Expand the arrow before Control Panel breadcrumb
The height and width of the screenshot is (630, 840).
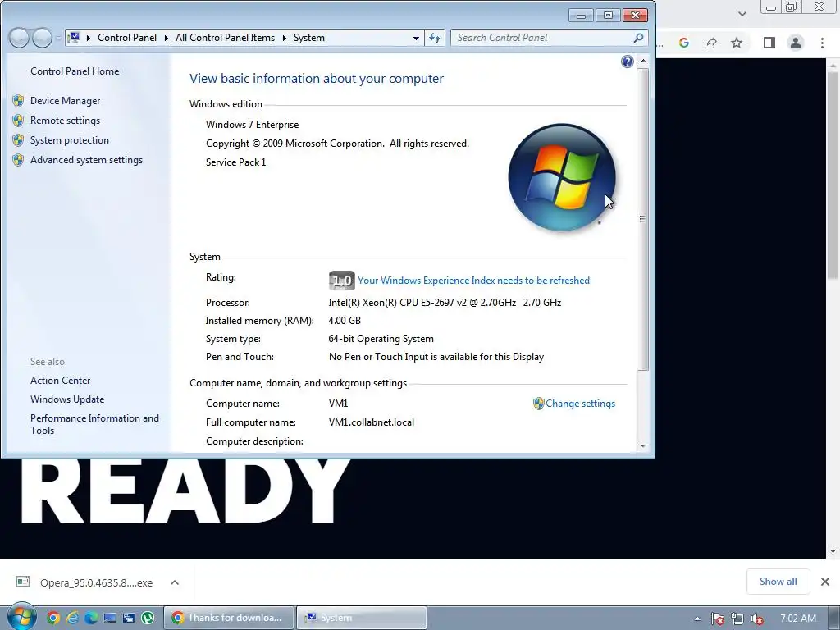(89, 38)
